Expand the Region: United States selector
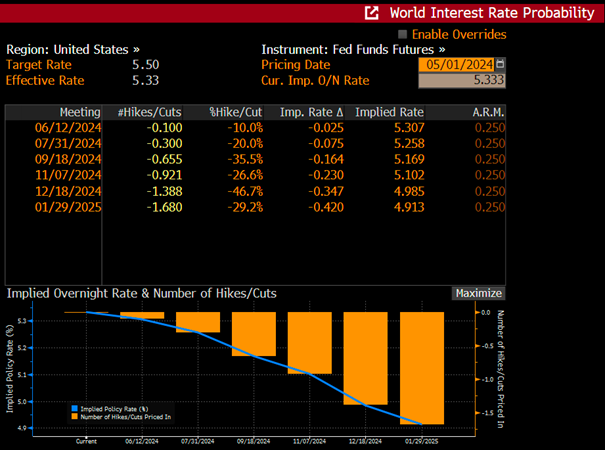 [x=73, y=49]
